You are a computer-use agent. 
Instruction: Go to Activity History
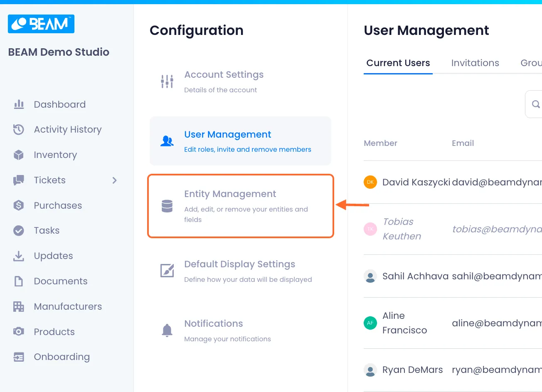coord(68,130)
